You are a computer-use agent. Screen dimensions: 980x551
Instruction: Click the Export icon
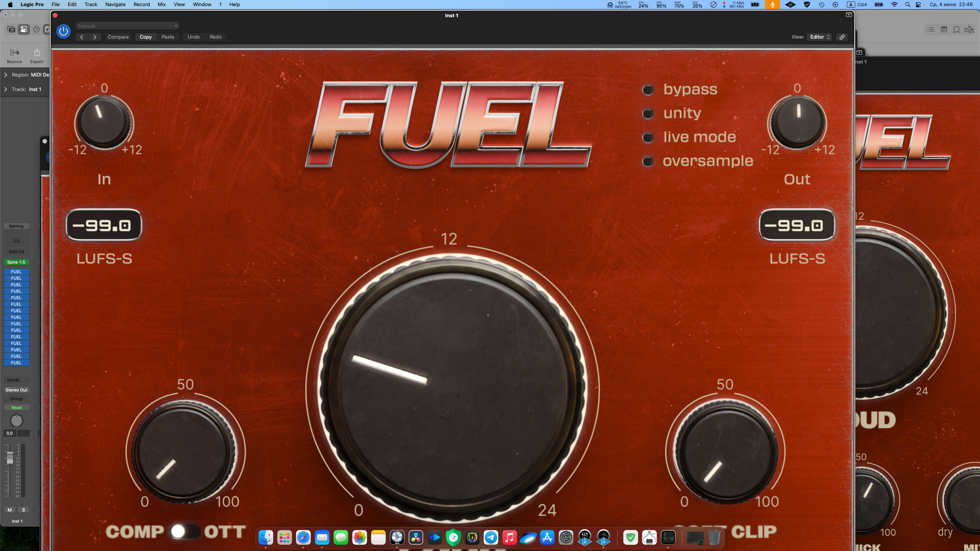(x=37, y=53)
